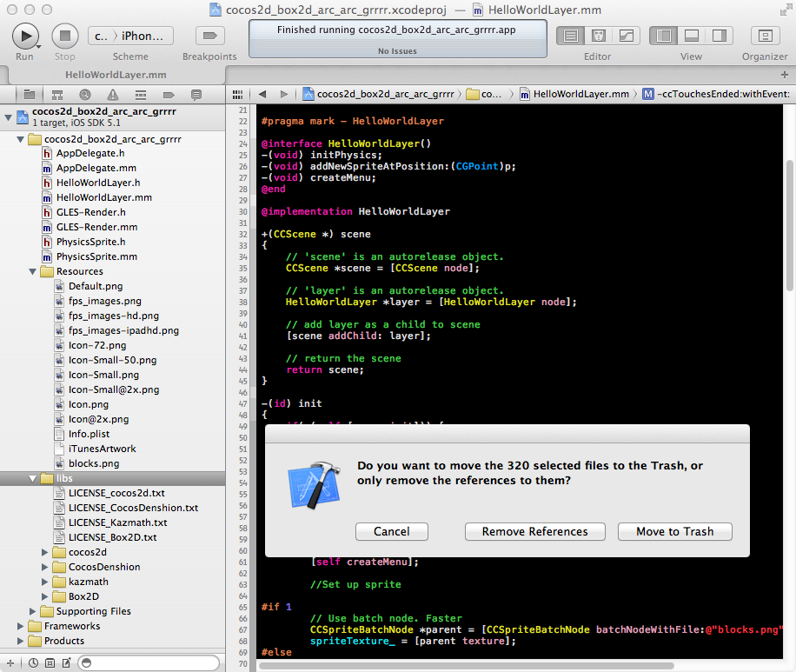Show the Project navigator
Image resolution: width=796 pixels, height=672 pixels.
pyautogui.click(x=30, y=95)
